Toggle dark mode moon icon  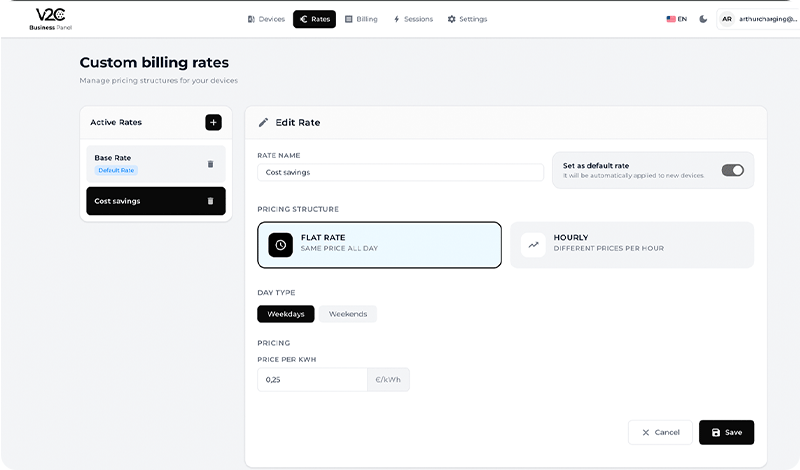703,19
